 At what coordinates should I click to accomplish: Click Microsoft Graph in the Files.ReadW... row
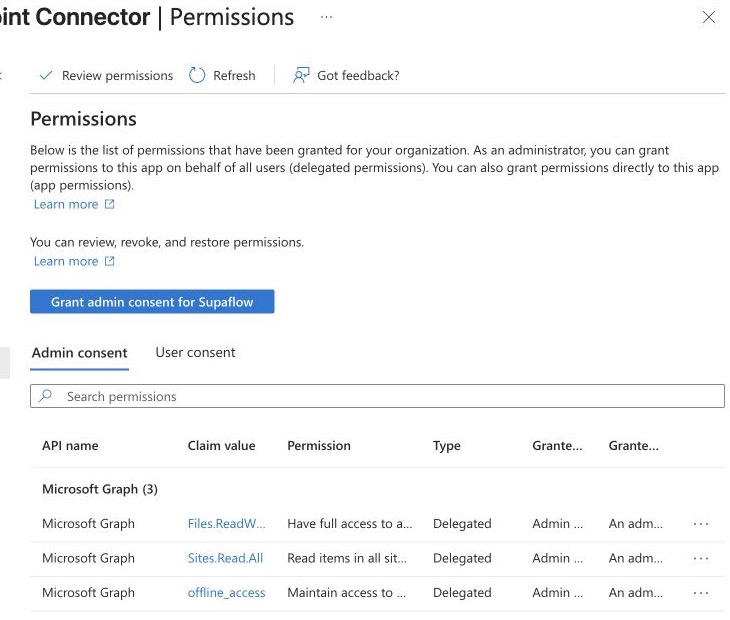click(x=88, y=524)
